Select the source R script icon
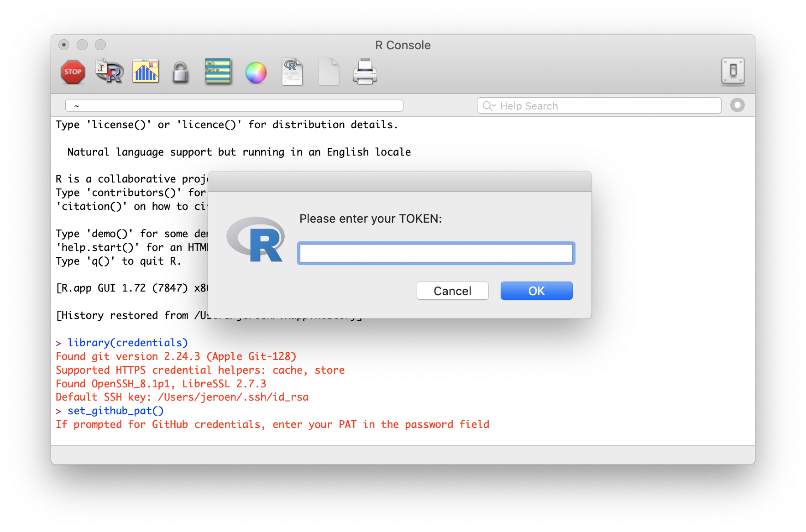Viewport: 806px width, 532px height. (109, 72)
